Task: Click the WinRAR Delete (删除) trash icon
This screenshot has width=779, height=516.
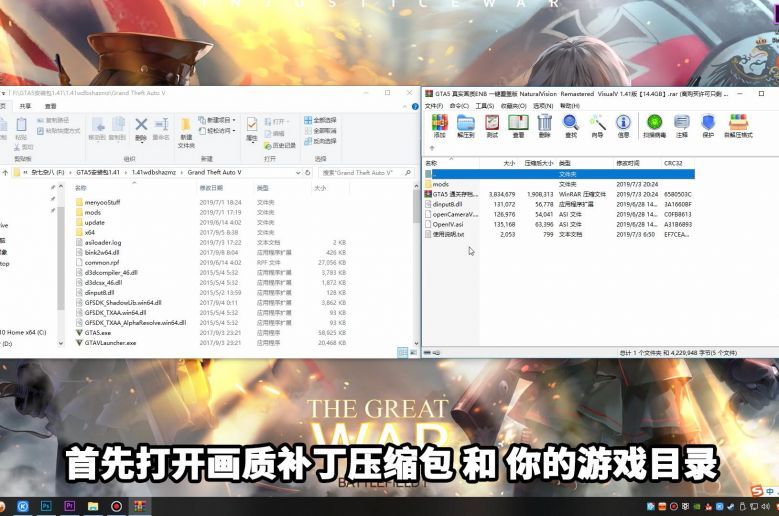Action: click(x=545, y=126)
